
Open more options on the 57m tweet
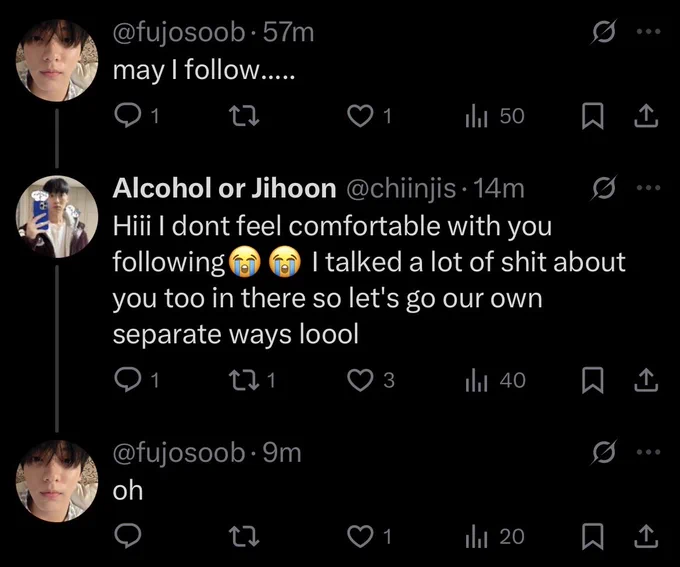pyautogui.click(x=649, y=32)
